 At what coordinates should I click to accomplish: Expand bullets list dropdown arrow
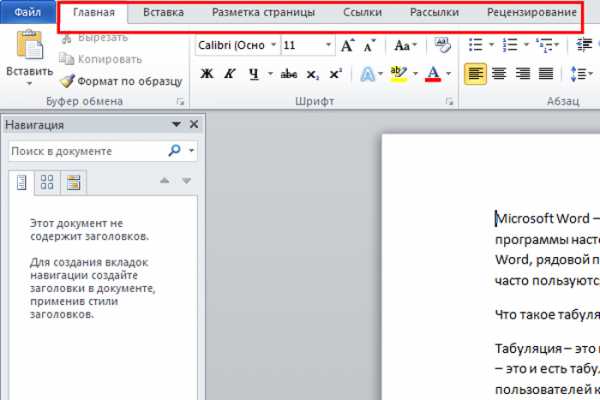[x=491, y=45]
